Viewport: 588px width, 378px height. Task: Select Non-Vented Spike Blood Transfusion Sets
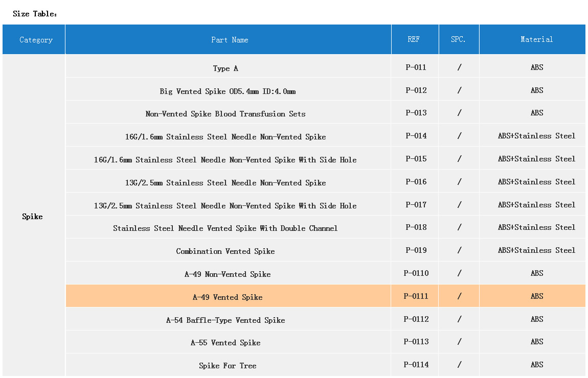tap(225, 114)
